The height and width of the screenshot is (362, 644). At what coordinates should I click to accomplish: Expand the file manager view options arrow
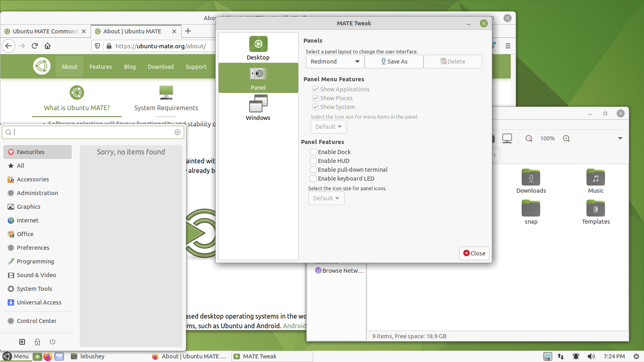click(x=620, y=138)
